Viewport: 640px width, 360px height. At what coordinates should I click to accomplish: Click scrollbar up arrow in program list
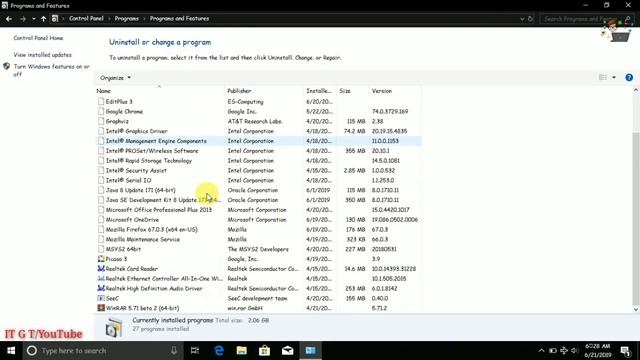pos(636,90)
